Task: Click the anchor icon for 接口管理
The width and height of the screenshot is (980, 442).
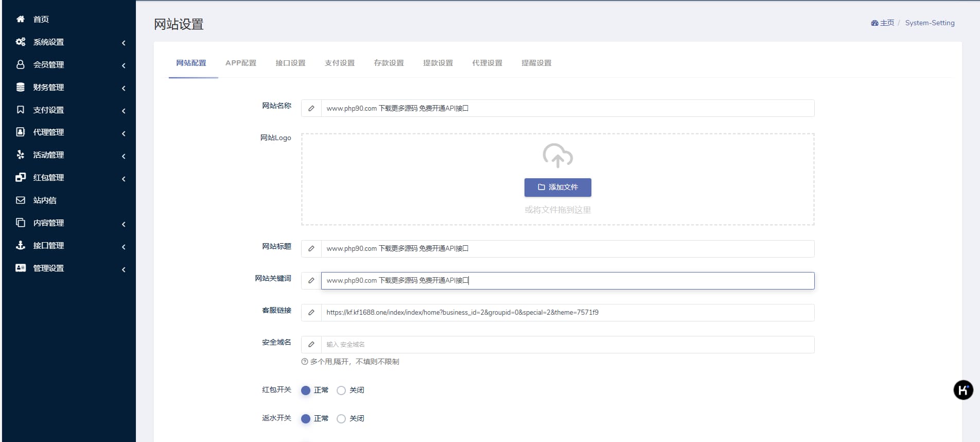Action: (x=21, y=245)
